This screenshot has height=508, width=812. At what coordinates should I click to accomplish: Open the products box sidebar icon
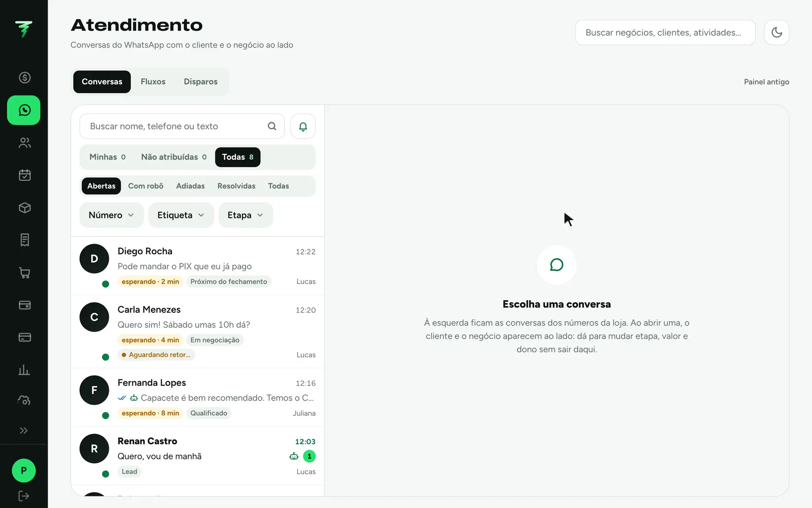point(24,208)
